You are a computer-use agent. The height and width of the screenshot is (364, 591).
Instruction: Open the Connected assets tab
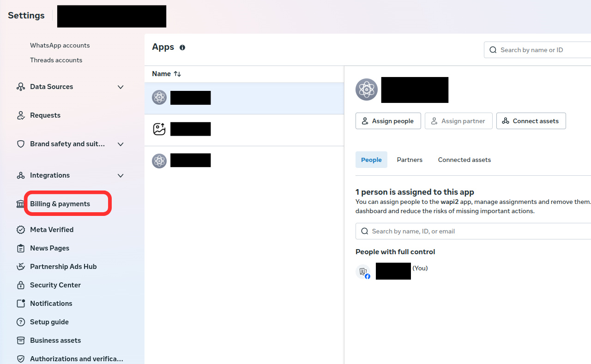[464, 160]
